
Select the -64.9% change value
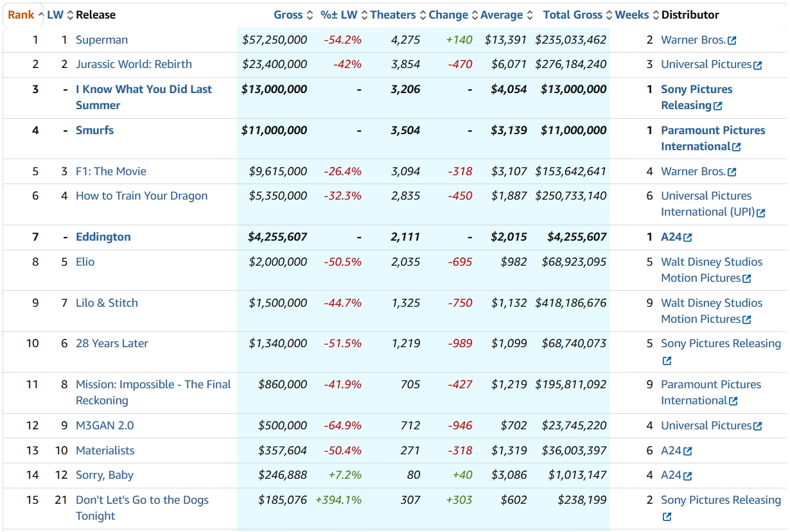click(343, 425)
